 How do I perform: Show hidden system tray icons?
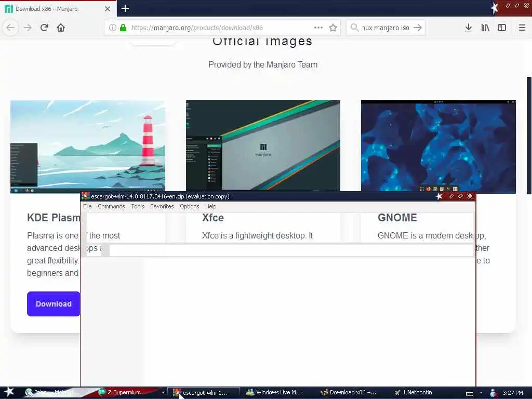pos(481,393)
